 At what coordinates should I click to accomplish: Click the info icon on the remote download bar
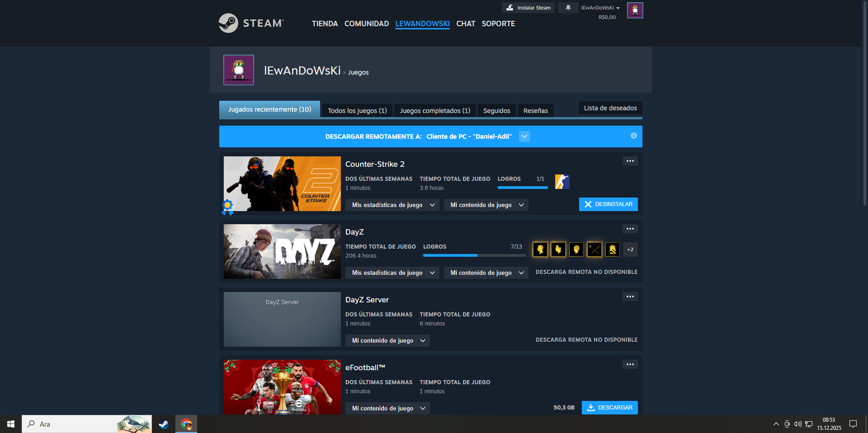click(633, 136)
